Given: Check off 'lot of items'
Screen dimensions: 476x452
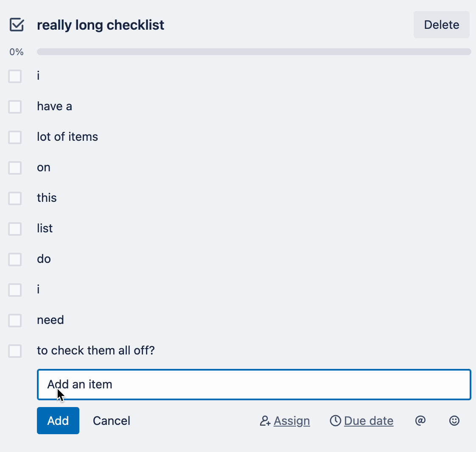Looking at the screenshot, I should point(15,137).
